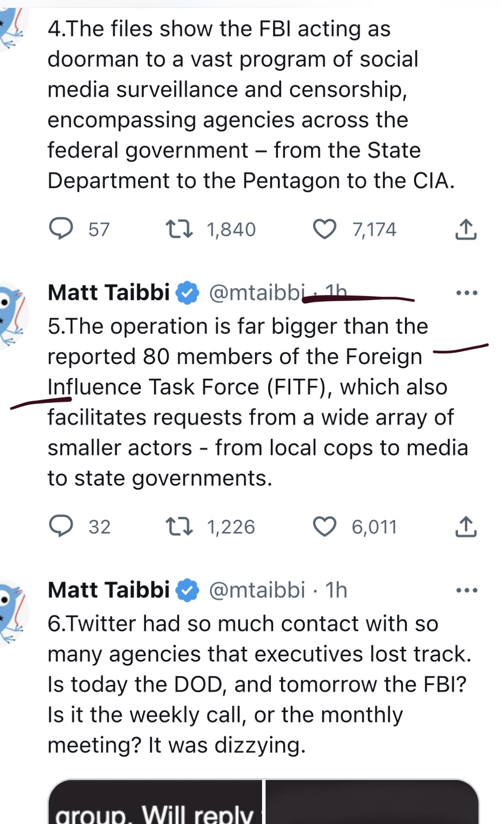Image resolution: width=504 pixels, height=824 pixels.
Task: Open Matt Taibbi name on tweet 6
Action: pos(109,590)
